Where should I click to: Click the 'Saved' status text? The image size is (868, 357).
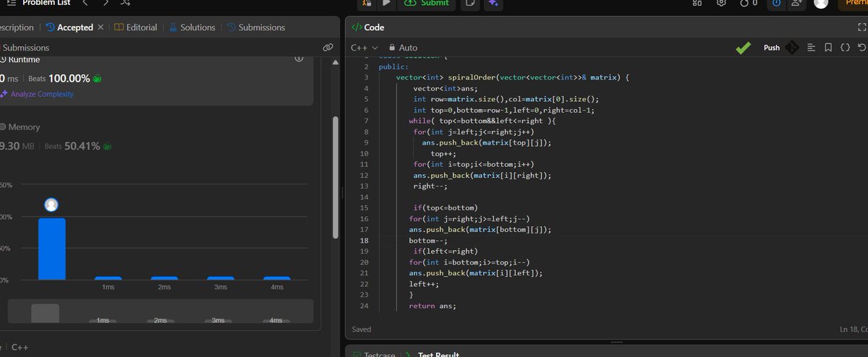(x=362, y=329)
